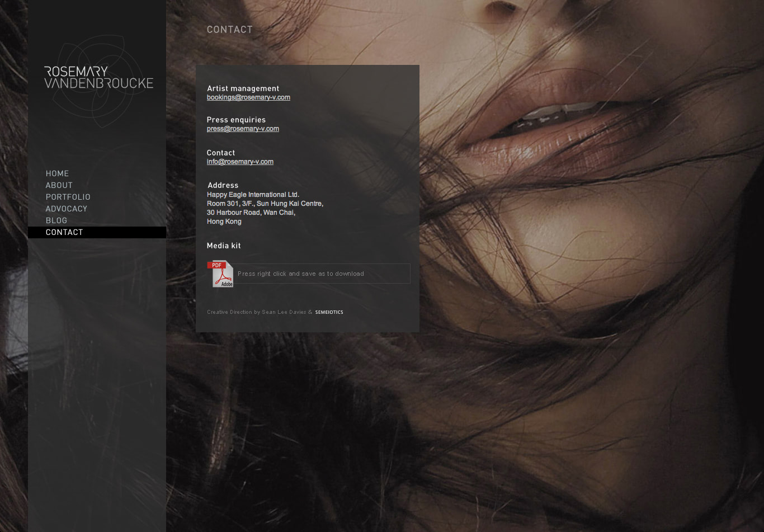Click the 'Press right click and save' download box
The height and width of the screenshot is (532, 764).
pyautogui.click(x=322, y=274)
